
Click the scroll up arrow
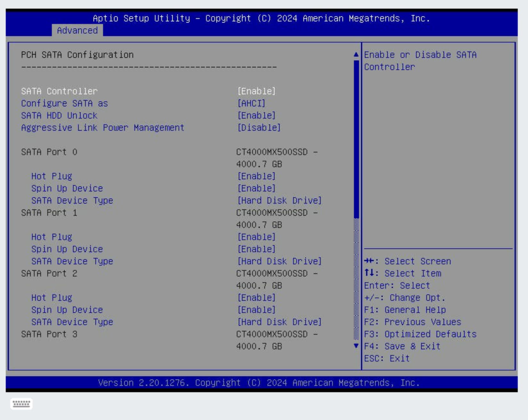click(x=356, y=55)
